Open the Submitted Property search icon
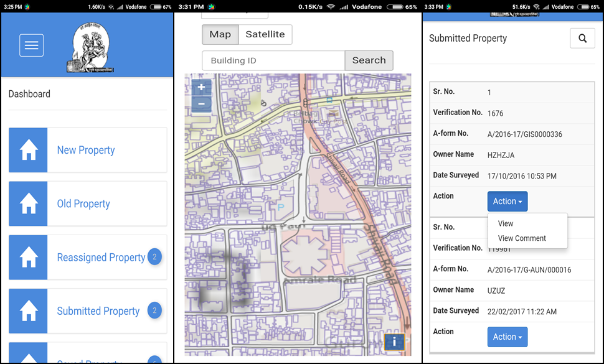The image size is (604, 364). [582, 38]
